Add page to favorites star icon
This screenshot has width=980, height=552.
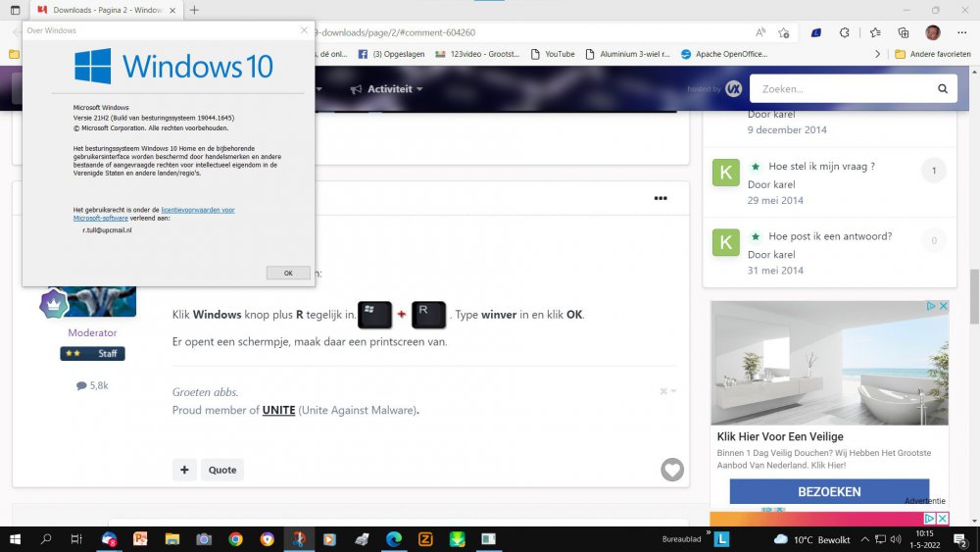[784, 32]
